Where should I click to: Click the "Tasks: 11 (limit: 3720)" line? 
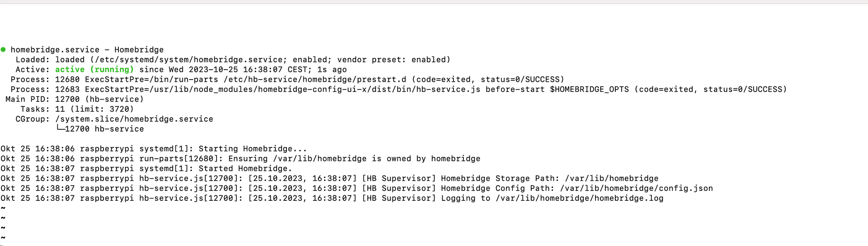click(77, 109)
